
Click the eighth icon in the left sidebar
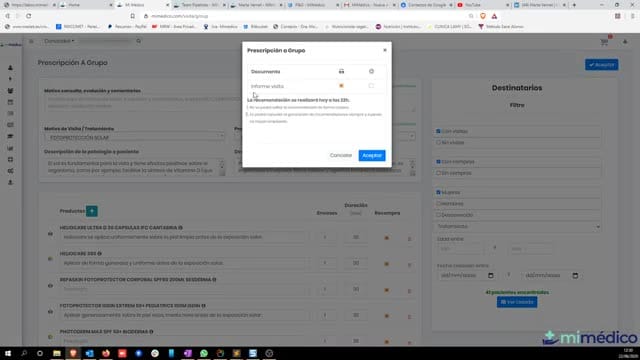click(10, 148)
